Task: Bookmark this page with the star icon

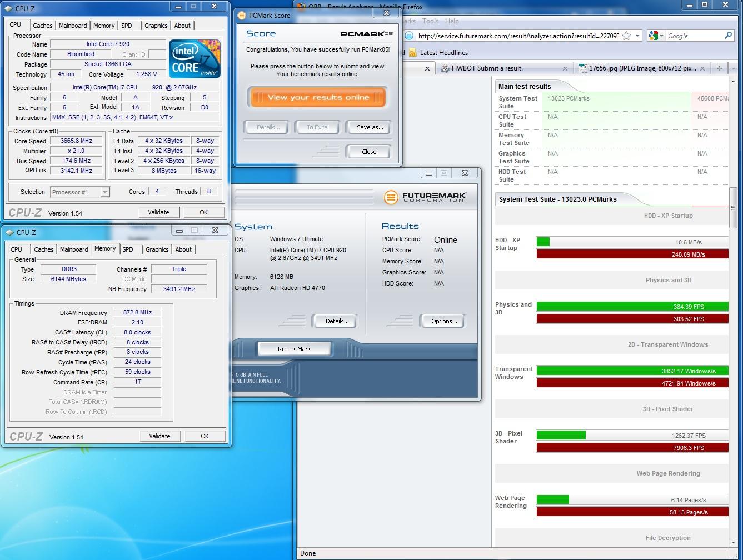Action: tap(626, 36)
